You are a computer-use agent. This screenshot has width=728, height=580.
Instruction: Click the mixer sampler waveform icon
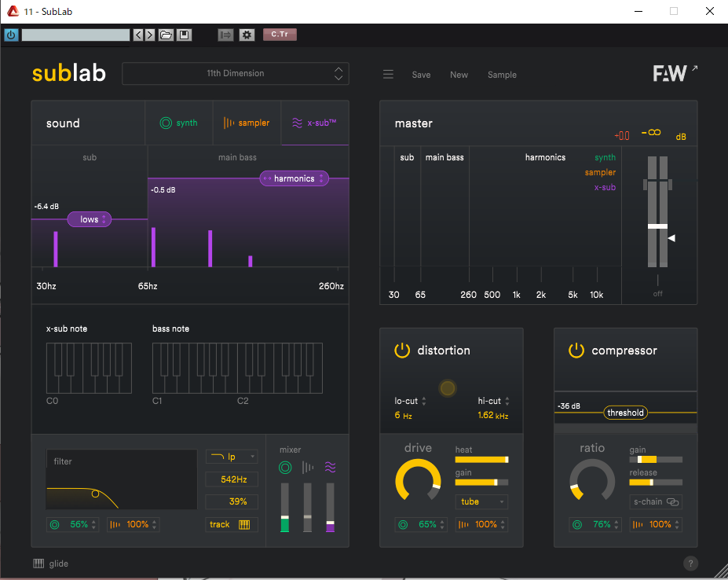point(307,468)
